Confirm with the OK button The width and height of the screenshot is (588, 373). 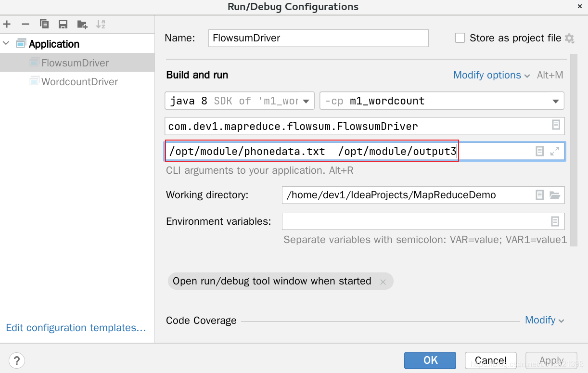[430, 360]
